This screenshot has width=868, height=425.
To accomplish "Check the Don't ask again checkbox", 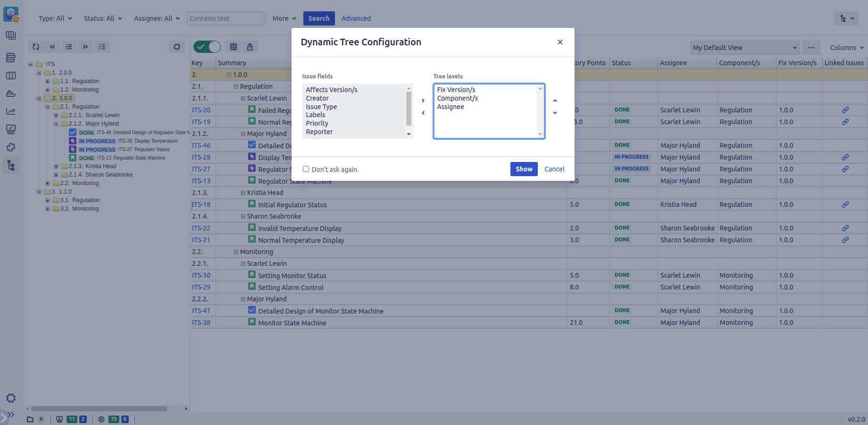I will point(306,169).
